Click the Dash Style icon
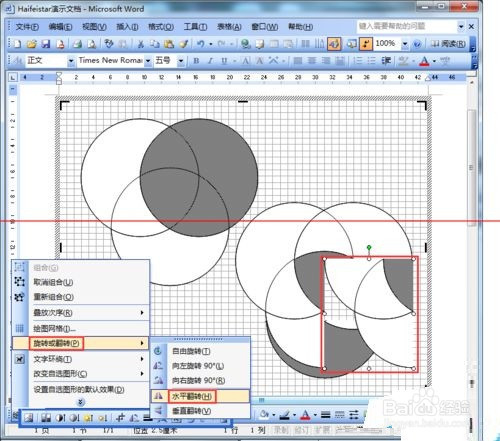The image size is (500, 441). tap(339, 415)
